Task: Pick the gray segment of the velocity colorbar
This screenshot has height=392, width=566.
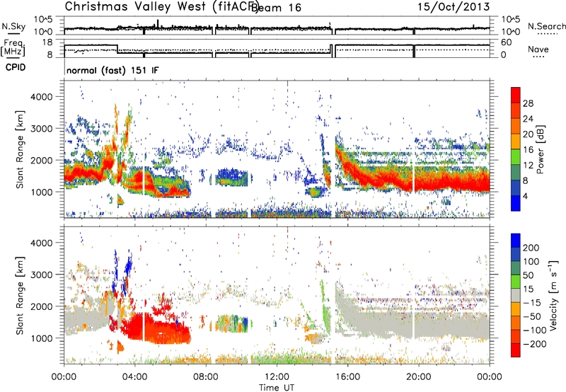Action: point(516,296)
